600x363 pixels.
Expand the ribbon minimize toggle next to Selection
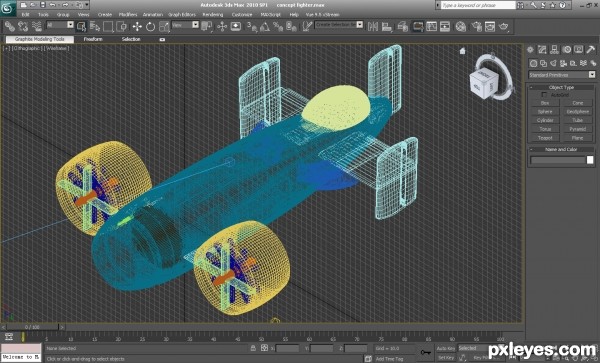[162, 39]
